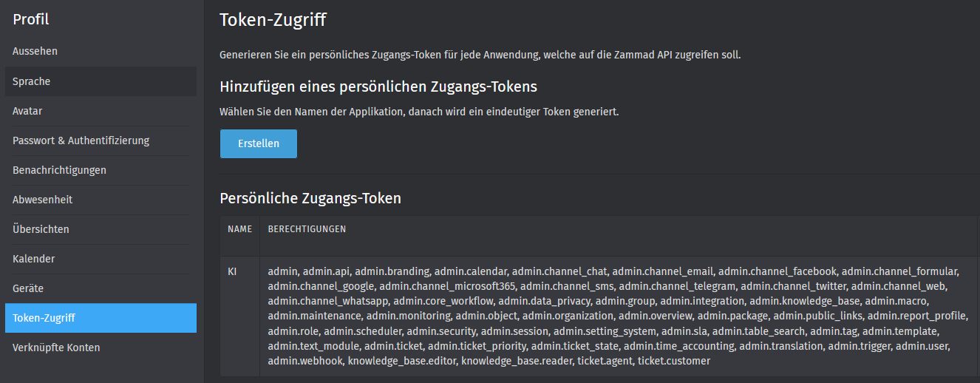Select the KI token name cell
The image size is (980, 383).
(232, 272)
